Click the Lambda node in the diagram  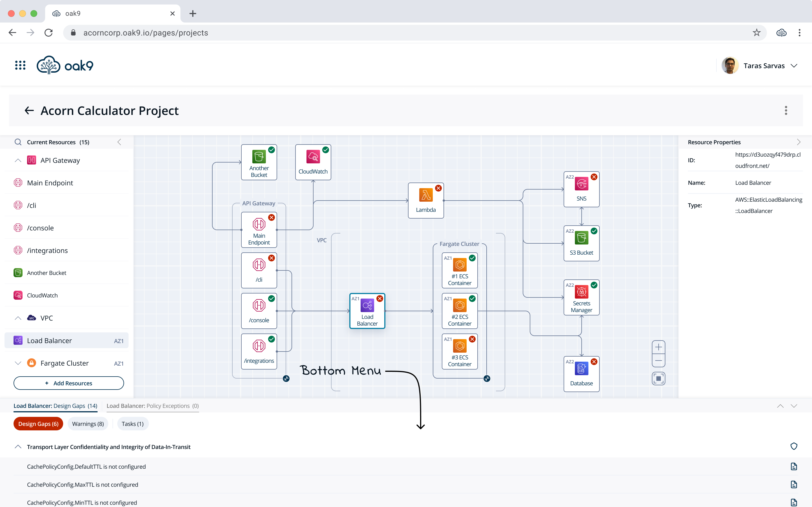click(425, 200)
